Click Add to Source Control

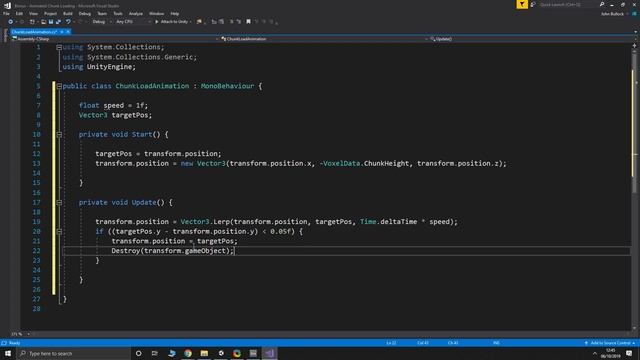tap(611, 343)
